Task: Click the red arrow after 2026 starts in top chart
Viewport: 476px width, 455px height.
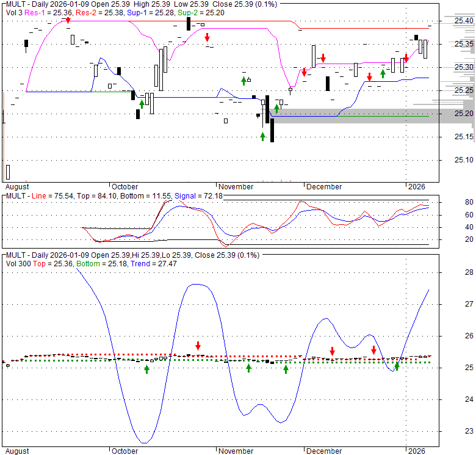Action: [x=406, y=57]
